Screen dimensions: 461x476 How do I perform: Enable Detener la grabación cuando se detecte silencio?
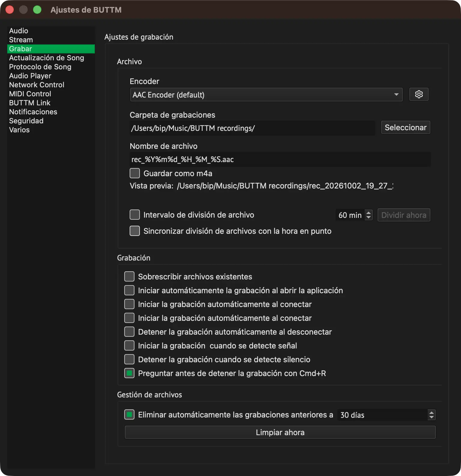[x=129, y=359]
